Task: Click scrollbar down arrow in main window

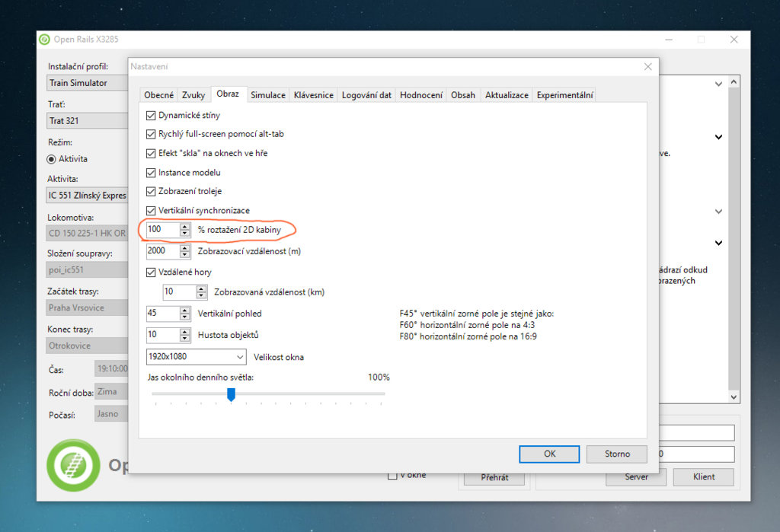Action: (x=734, y=397)
